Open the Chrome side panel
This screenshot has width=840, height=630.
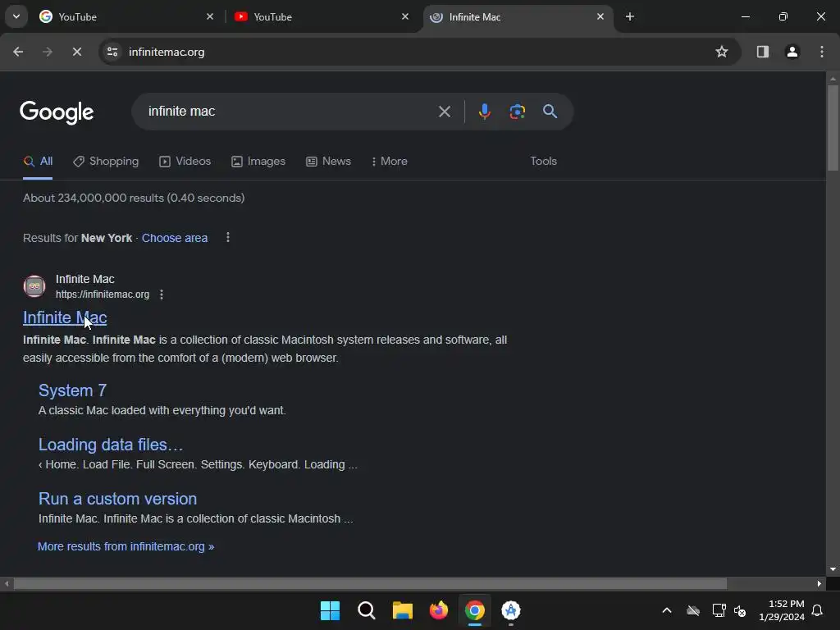(762, 52)
